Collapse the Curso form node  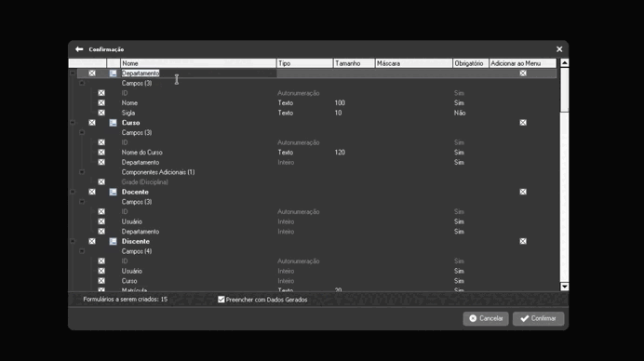coord(73,123)
